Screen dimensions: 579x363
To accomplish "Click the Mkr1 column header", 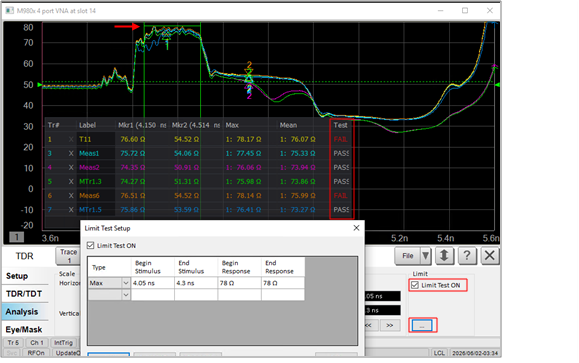I will [142, 125].
